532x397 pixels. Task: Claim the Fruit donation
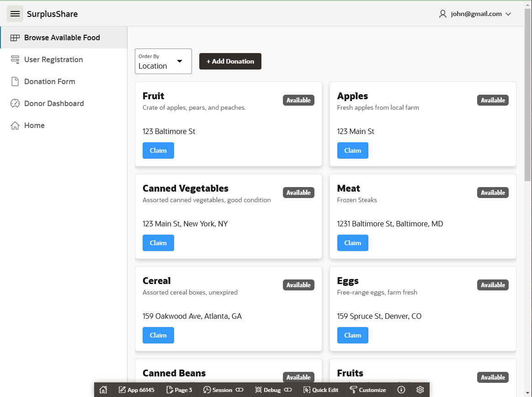[x=158, y=150]
